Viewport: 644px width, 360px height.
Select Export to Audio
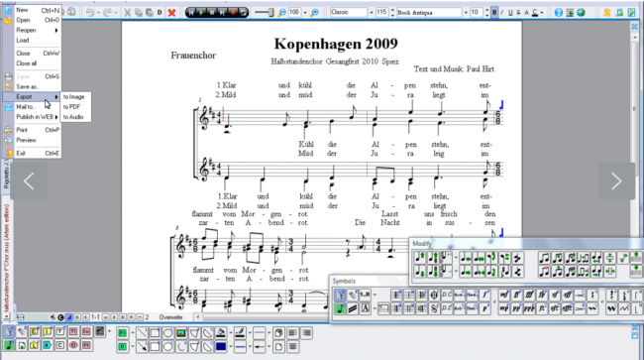(75, 117)
